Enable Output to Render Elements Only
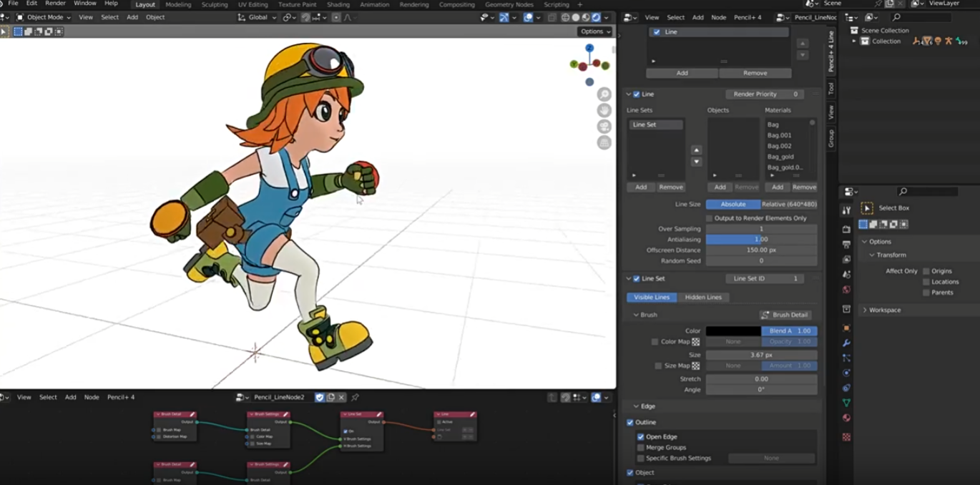980x485 pixels. [x=710, y=218]
